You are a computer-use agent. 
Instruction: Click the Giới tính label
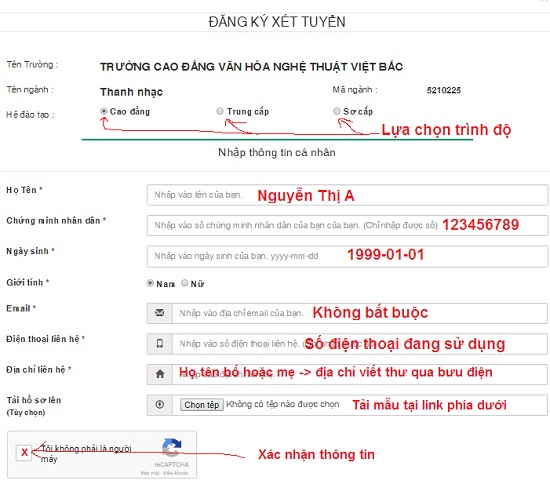27,282
